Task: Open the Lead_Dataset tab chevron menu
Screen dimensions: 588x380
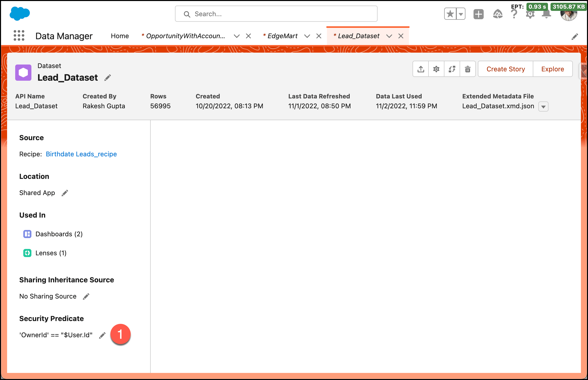Action: [x=389, y=36]
